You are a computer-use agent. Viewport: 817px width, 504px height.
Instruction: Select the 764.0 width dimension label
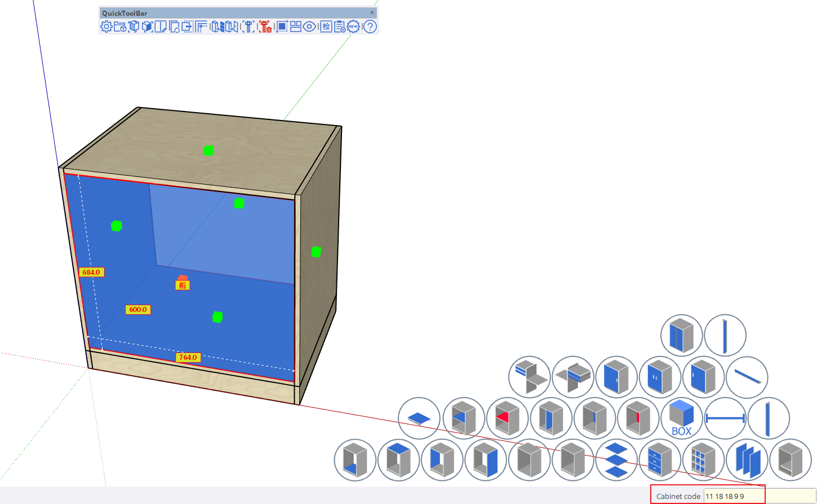coord(188,357)
